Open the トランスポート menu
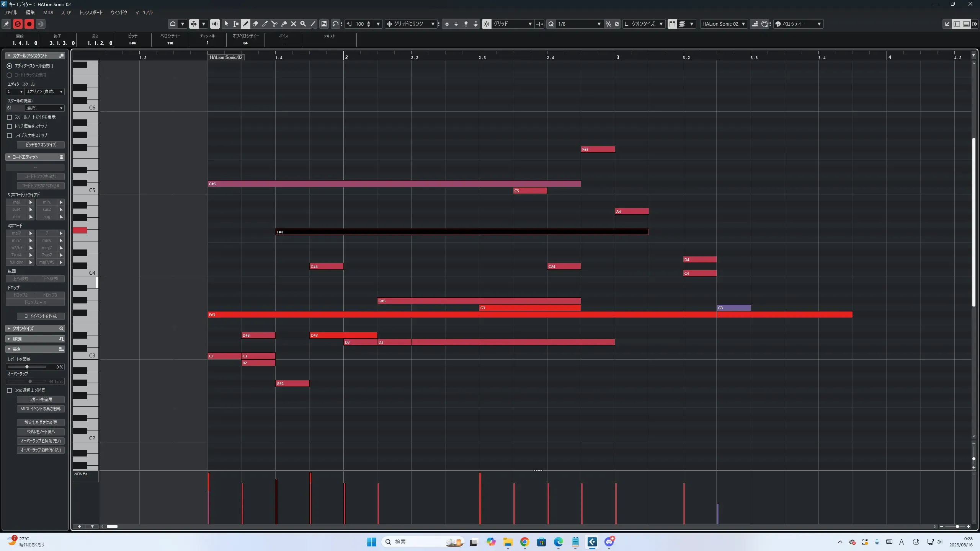The image size is (980, 551). 91,12
